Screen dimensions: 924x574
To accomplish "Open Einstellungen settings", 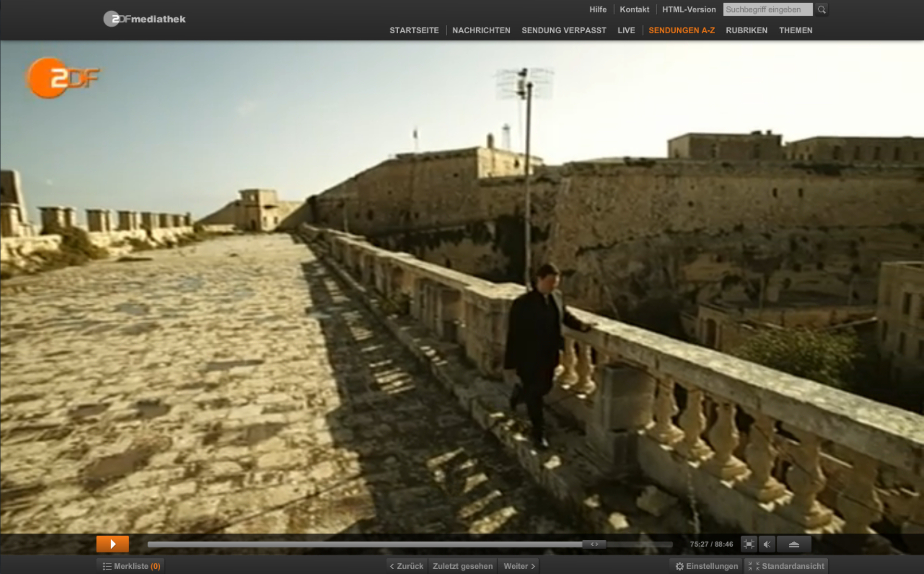I will pos(706,566).
